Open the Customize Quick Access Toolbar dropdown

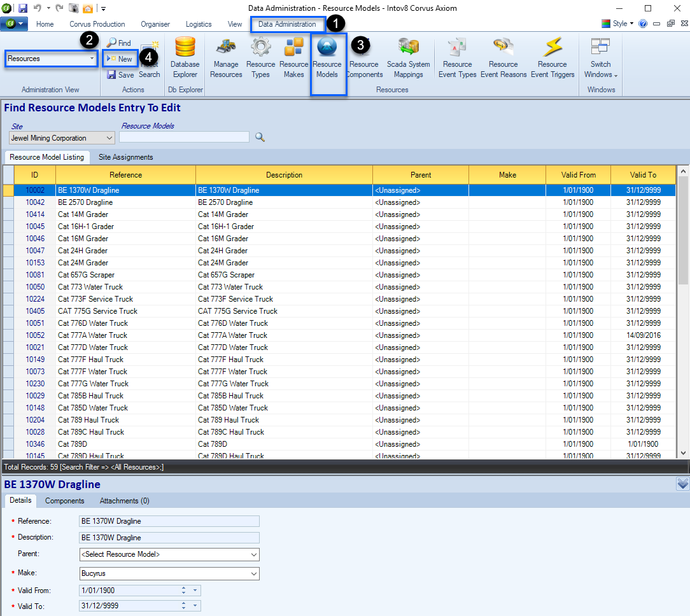pyautogui.click(x=103, y=8)
